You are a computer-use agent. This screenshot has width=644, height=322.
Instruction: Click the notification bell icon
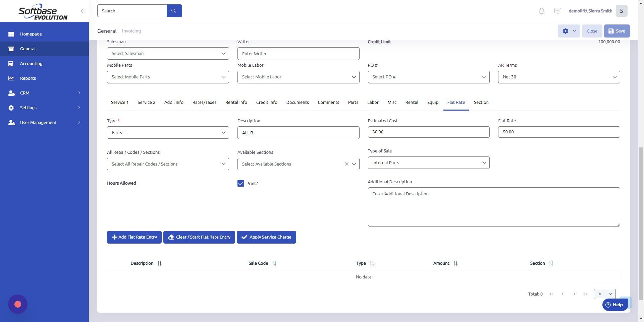pos(541,11)
